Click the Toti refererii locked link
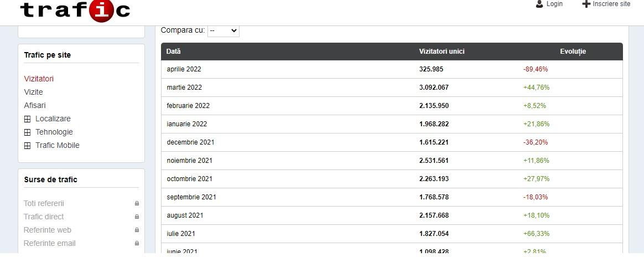Screen dimensions: 644x257 tap(44, 204)
